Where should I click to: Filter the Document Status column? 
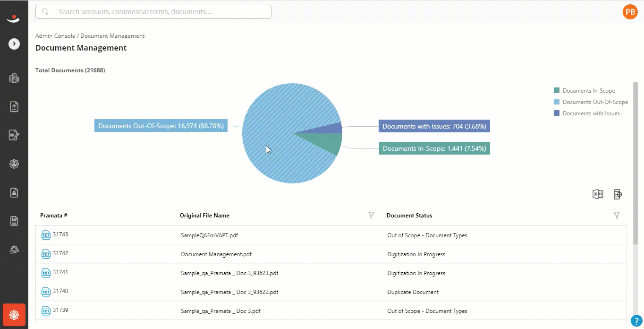pyautogui.click(x=617, y=216)
